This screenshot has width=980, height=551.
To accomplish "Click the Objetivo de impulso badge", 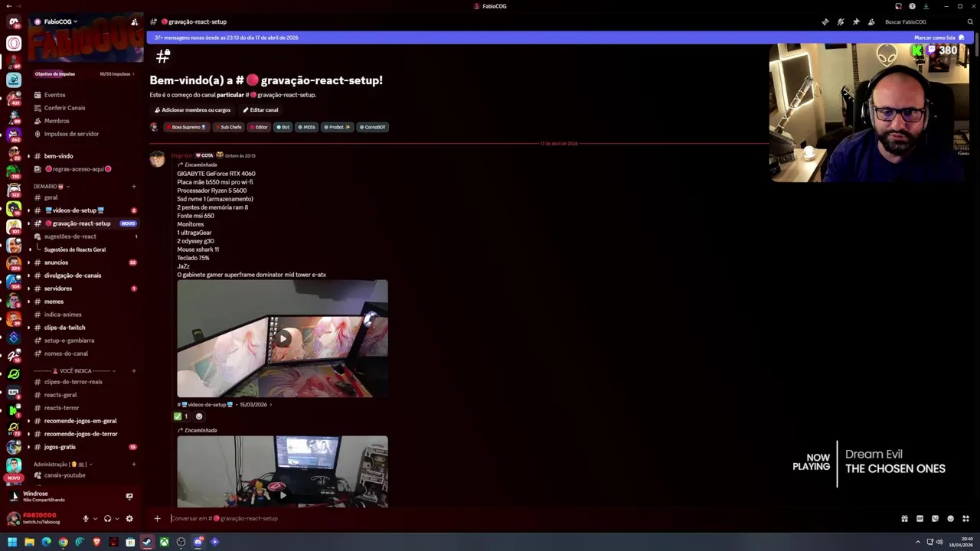I will (x=55, y=74).
